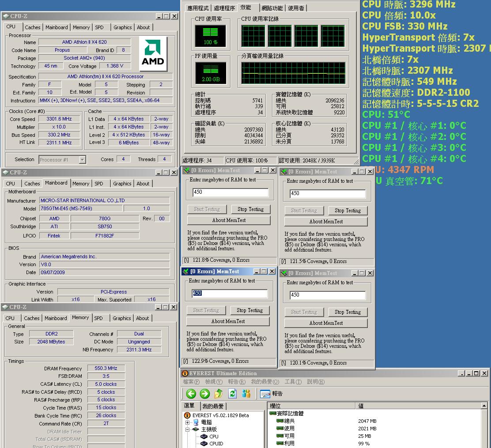Screen dimensions: 491x448
Task: Open the Processor #1 selection dropdown
Action: (x=82, y=160)
